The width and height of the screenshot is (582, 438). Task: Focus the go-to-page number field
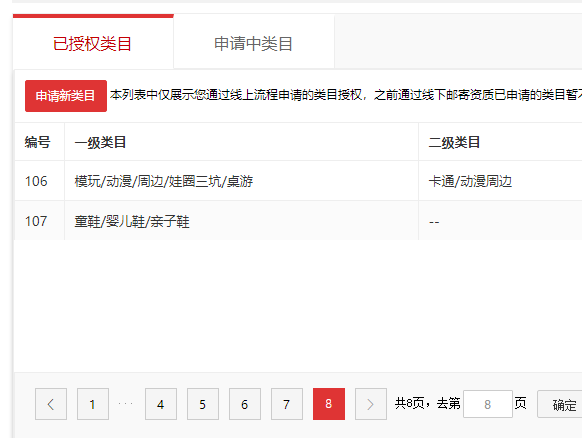tap(488, 404)
